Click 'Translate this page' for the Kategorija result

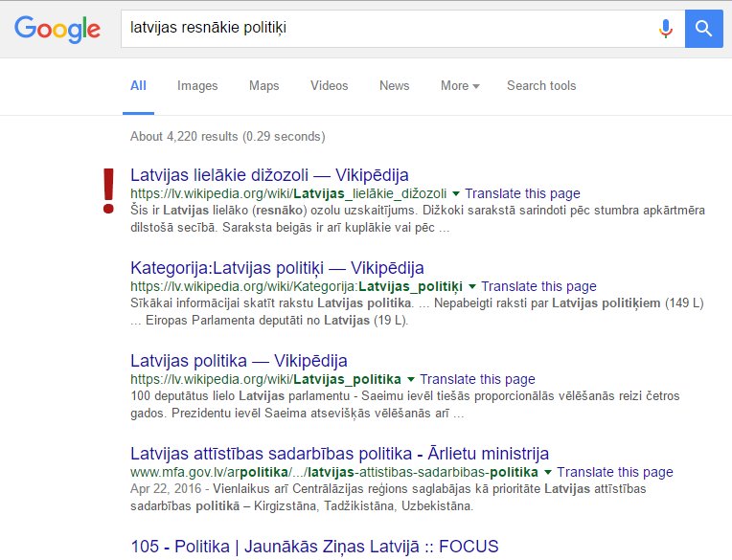coord(538,286)
